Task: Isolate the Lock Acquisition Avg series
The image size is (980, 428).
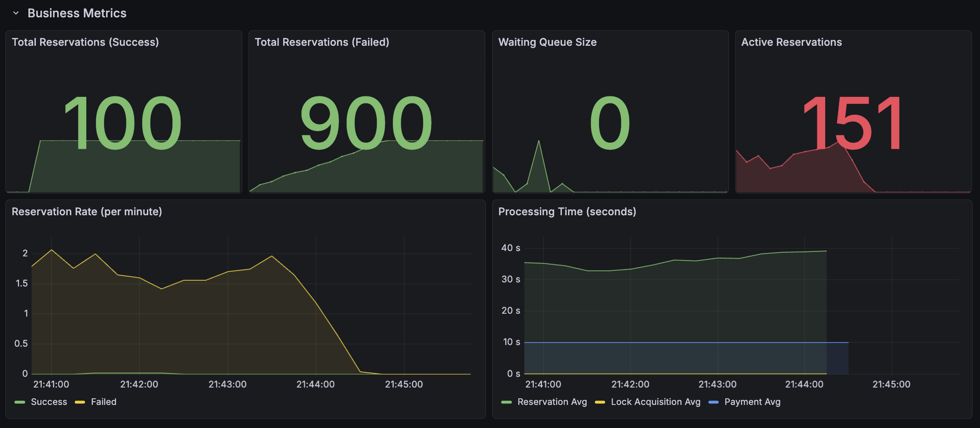Action: [655, 402]
